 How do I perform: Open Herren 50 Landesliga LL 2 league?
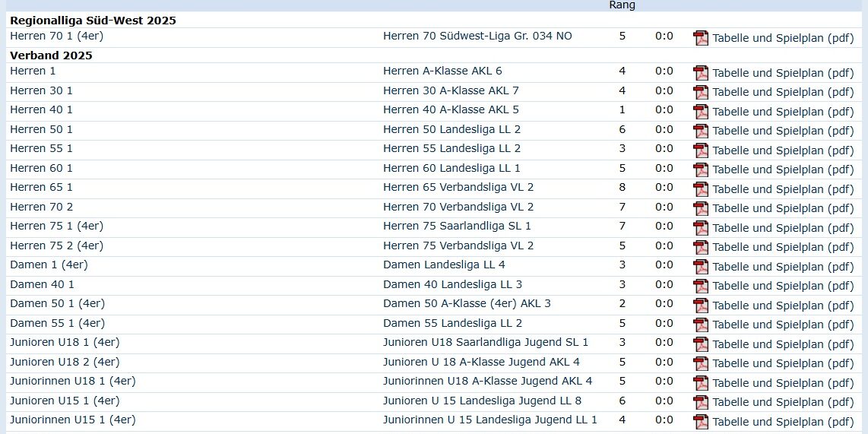(451, 129)
